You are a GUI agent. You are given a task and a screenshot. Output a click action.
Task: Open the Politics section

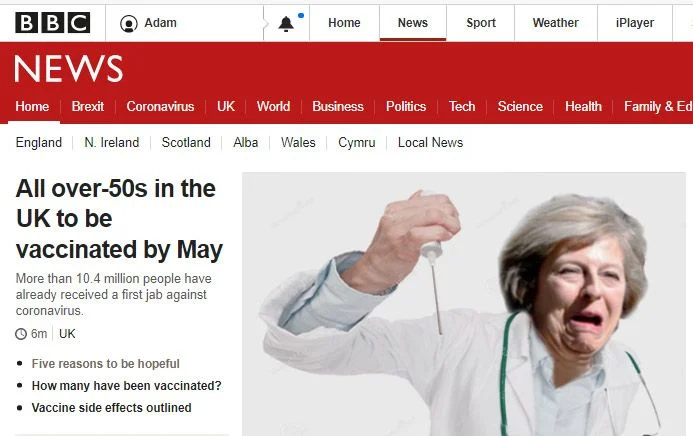[406, 106]
